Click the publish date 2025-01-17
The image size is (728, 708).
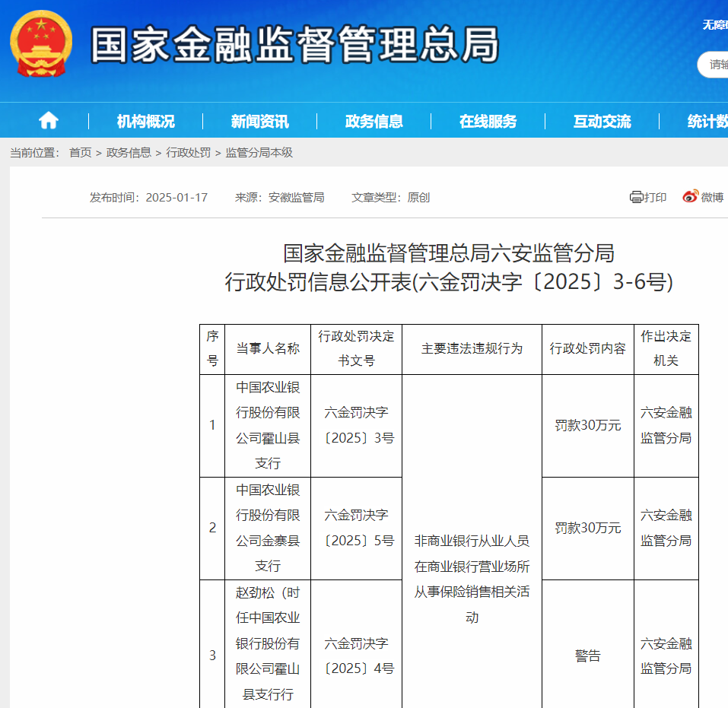click(176, 197)
